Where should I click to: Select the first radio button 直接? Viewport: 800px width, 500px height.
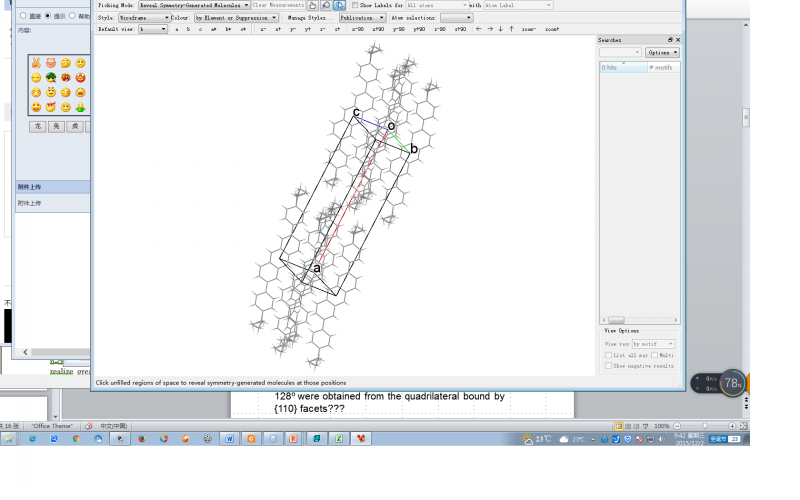coord(24,16)
